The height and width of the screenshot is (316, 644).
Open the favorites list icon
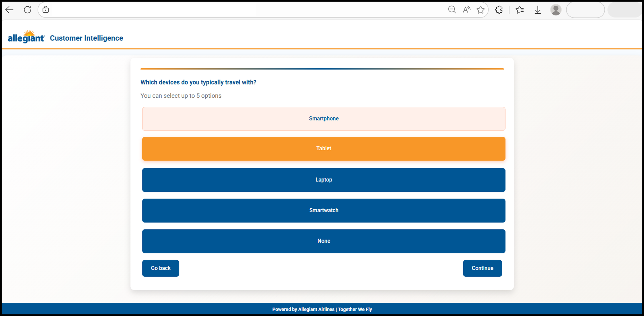520,10
